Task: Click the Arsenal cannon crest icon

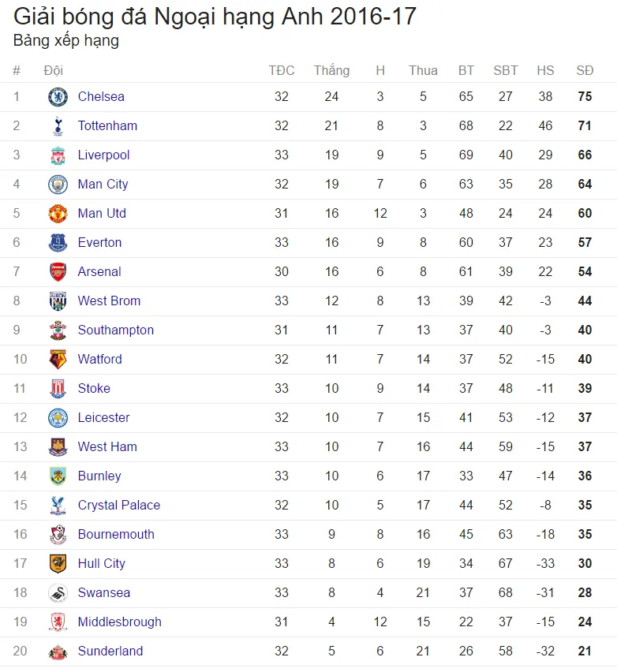Action: pyautogui.click(x=58, y=271)
